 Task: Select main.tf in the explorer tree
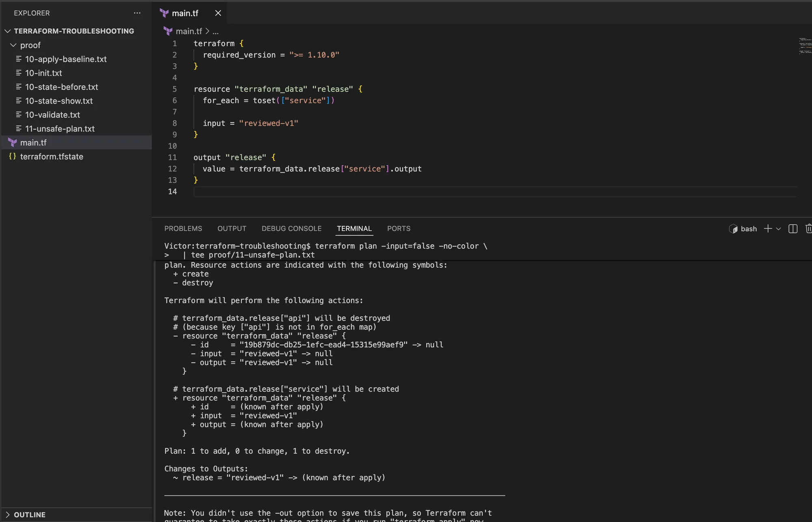point(33,142)
